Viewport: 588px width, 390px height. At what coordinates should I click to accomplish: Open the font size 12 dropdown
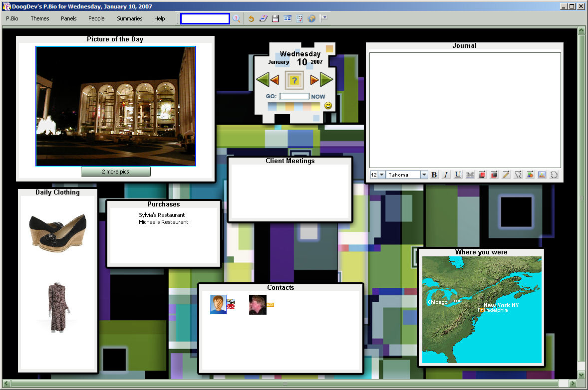pyautogui.click(x=382, y=175)
